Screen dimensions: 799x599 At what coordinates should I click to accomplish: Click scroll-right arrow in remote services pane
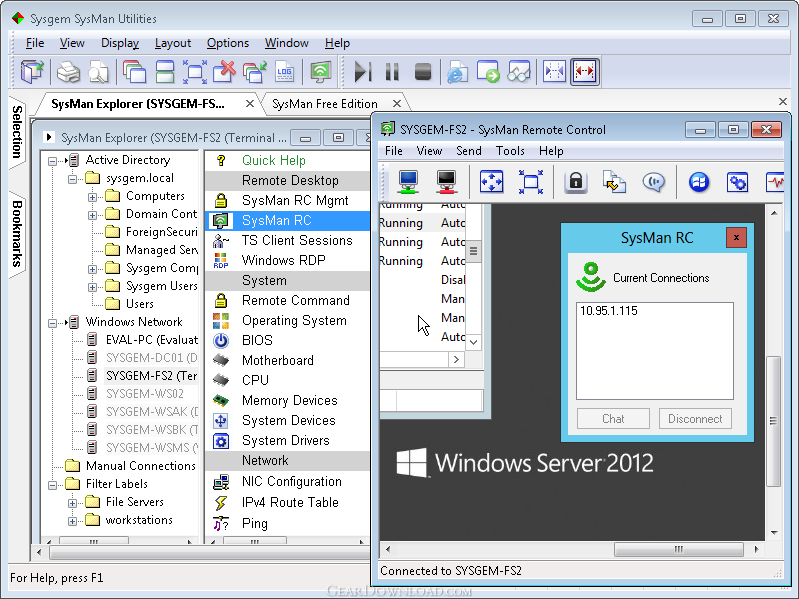click(456, 360)
